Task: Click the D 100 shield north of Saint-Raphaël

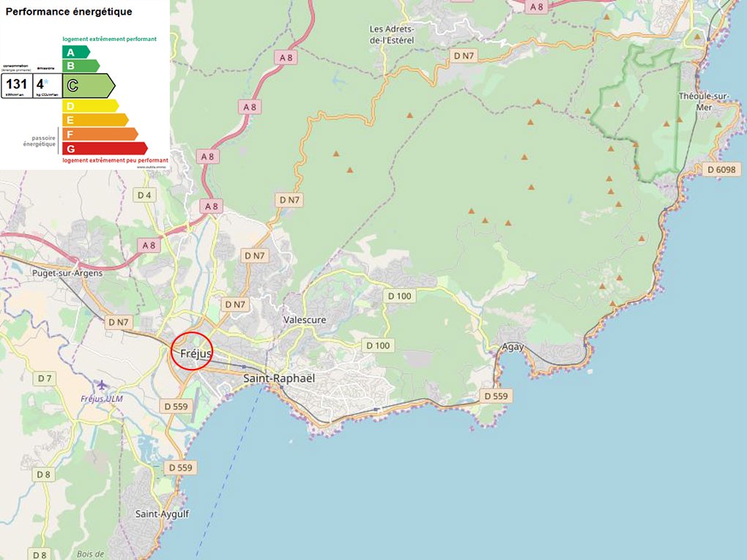Action: (x=399, y=296)
